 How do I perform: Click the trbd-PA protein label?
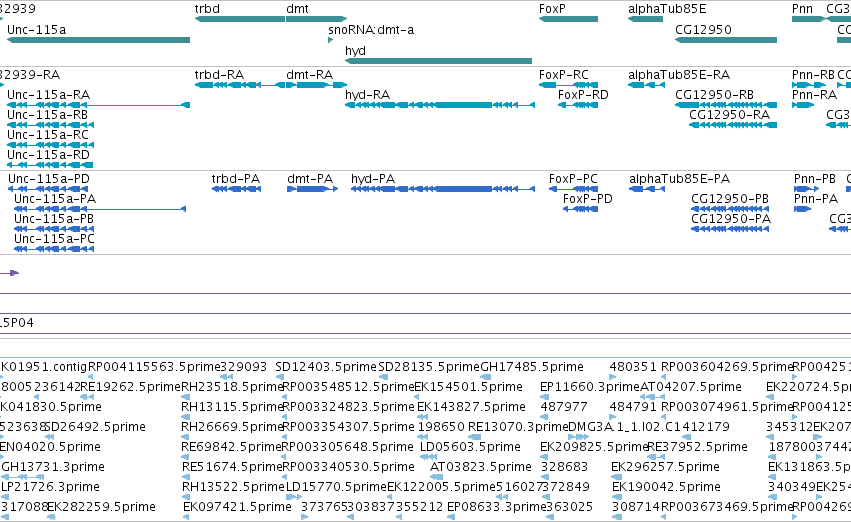(x=236, y=179)
